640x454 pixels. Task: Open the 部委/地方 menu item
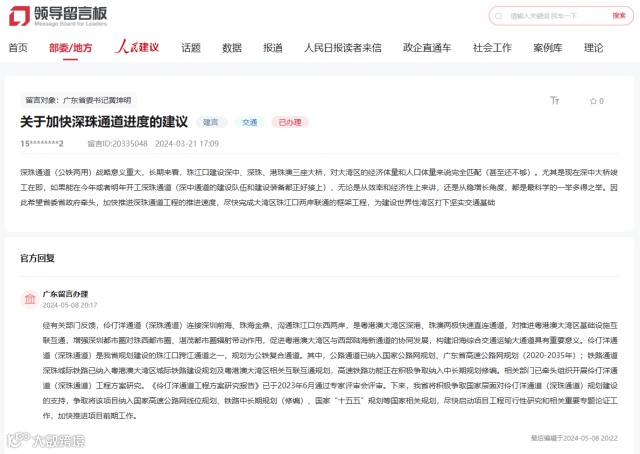[x=70, y=48]
